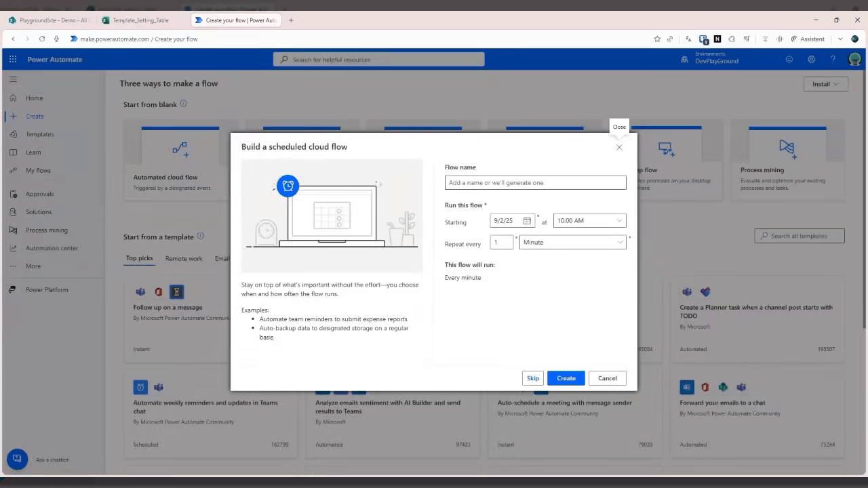Click info icon next to Start from a template
The height and width of the screenshot is (488, 868).
(x=200, y=236)
